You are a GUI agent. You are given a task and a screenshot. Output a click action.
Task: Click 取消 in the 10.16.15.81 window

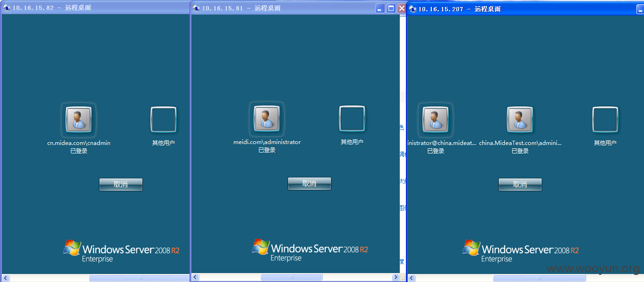tap(309, 184)
